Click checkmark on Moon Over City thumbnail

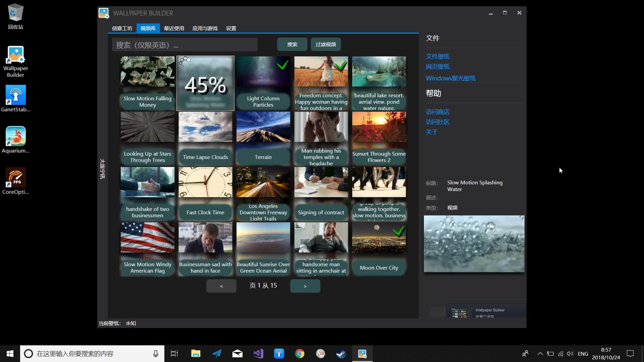click(398, 231)
